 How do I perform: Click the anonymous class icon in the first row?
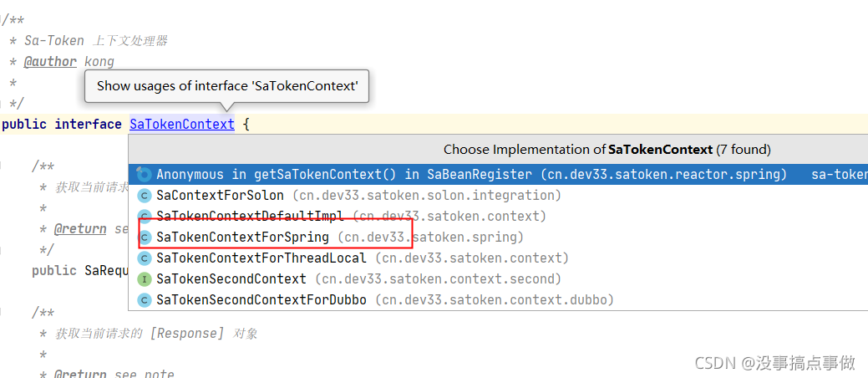pyautogui.click(x=144, y=175)
